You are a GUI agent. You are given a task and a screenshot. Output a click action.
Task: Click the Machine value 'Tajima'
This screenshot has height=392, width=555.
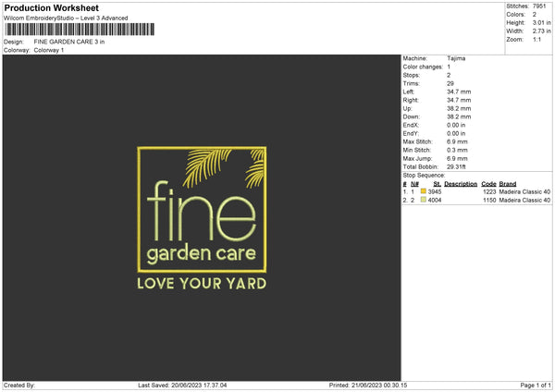[x=456, y=58]
